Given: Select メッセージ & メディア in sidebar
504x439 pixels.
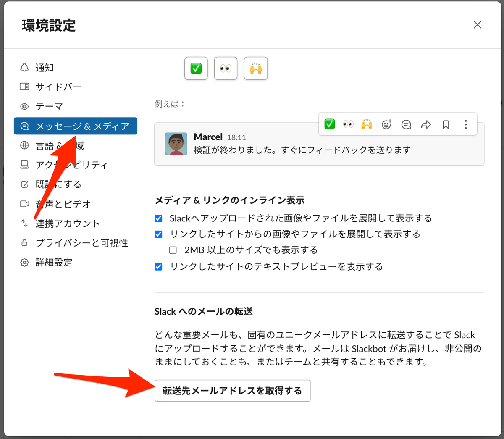Looking at the screenshot, I should [76, 126].
